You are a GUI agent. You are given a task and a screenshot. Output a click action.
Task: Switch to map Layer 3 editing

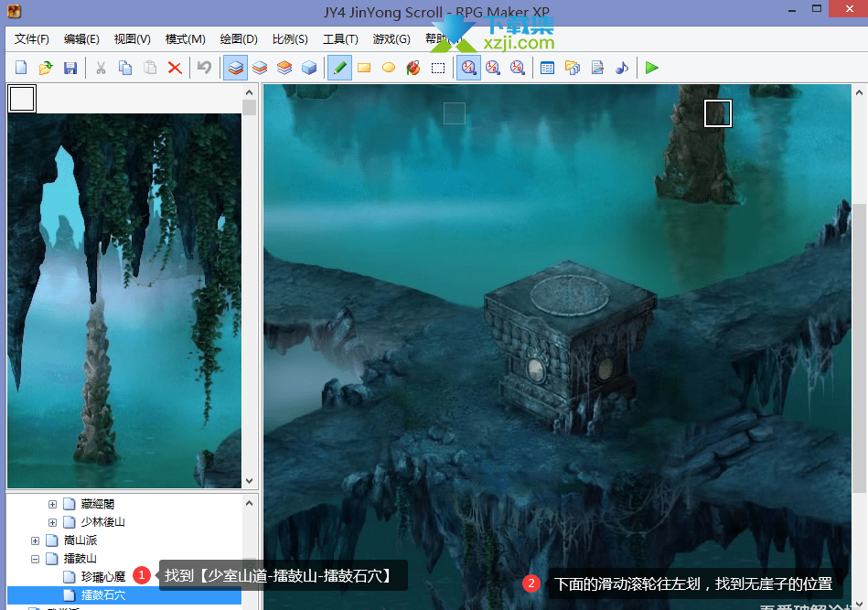click(284, 68)
